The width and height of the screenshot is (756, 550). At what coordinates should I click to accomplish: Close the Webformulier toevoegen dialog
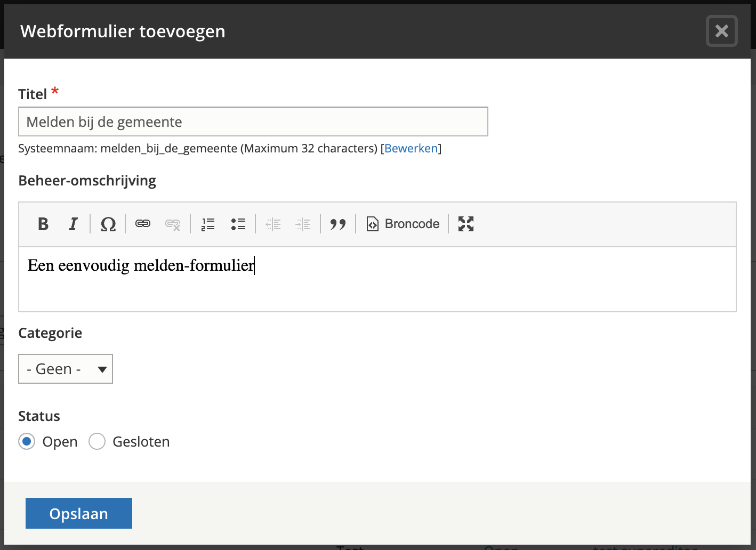pos(721,31)
